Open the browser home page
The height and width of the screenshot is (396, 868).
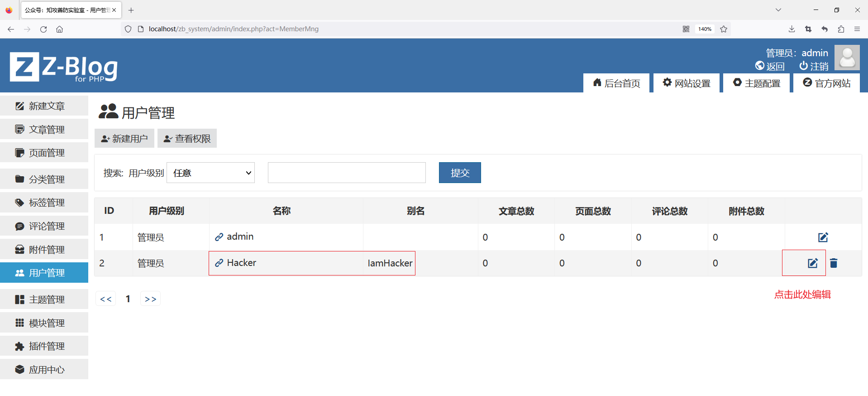coord(59,29)
